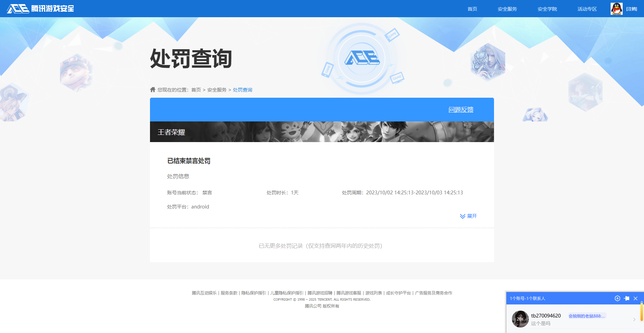Click the double-chevron expand icon
Screen dimensions: 644x333
tap(463, 216)
